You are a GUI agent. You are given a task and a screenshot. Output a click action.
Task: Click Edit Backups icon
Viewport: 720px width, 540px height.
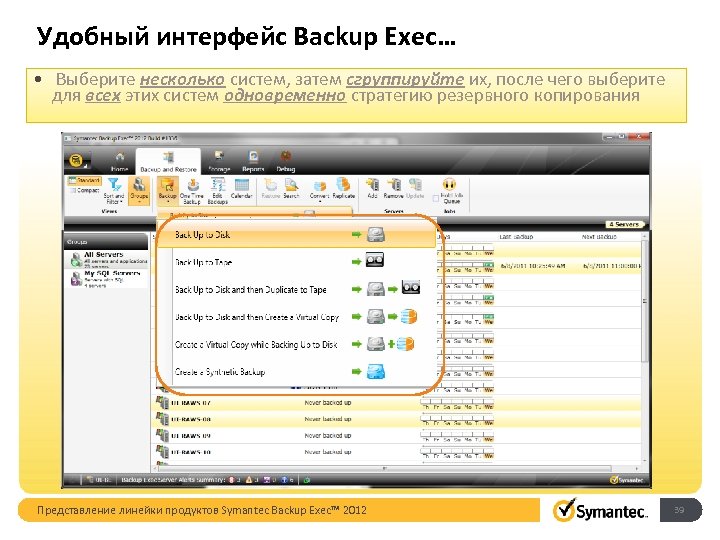tap(218, 191)
